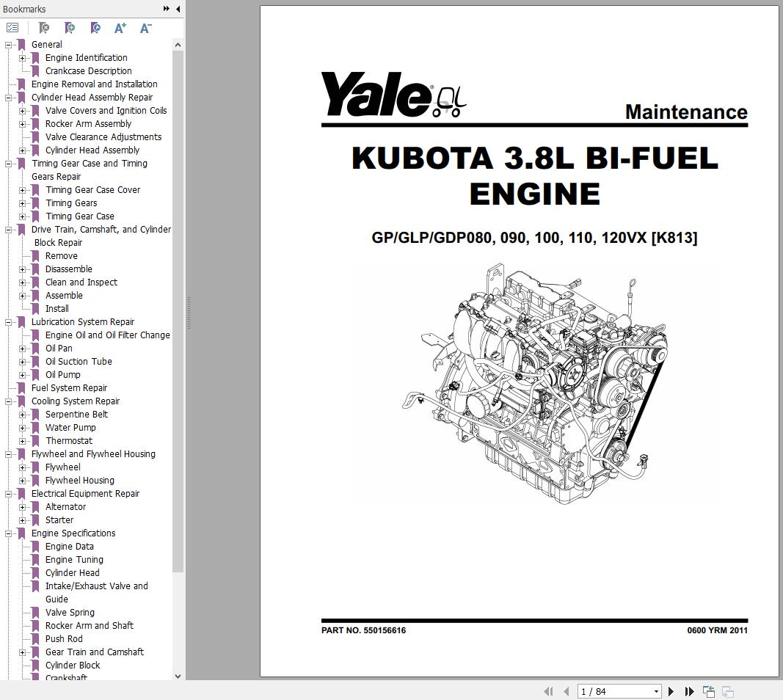783x700 pixels.
Task: Collapse the Bookmarks panel with left arrow
Action: point(178,9)
